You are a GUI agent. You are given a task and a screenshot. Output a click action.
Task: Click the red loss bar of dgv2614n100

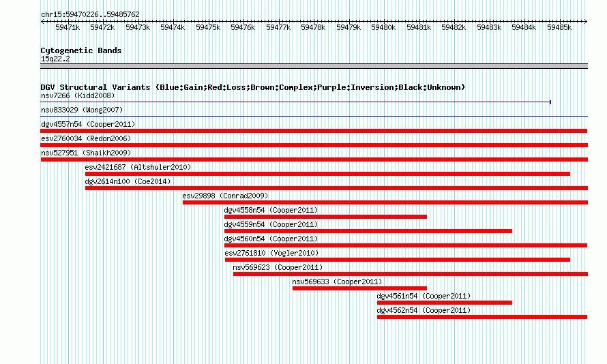(336, 188)
